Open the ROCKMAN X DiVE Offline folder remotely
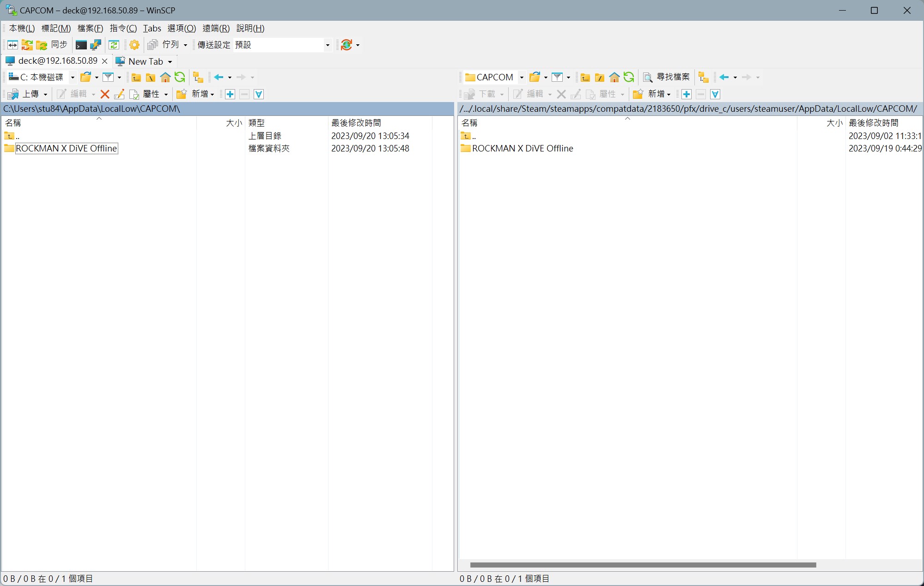This screenshot has height=586, width=924. [522, 148]
